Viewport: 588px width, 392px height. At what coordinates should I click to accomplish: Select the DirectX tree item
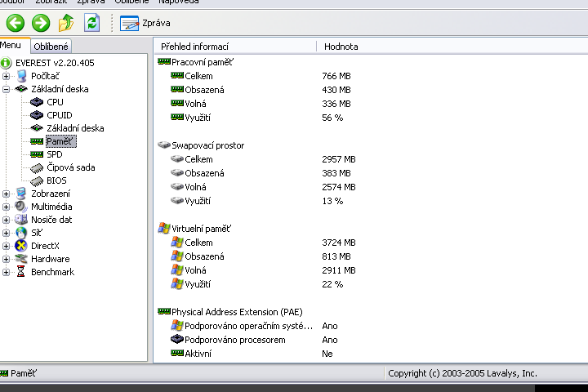tap(45, 246)
